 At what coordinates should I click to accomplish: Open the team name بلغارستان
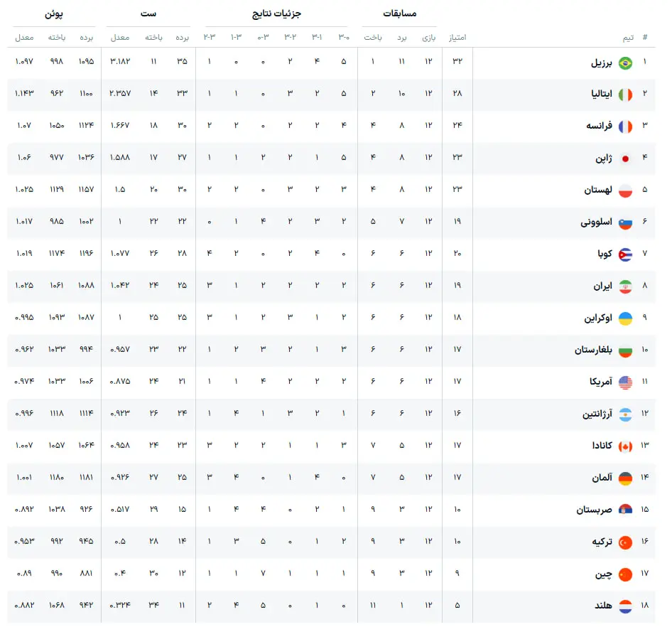[x=593, y=350]
